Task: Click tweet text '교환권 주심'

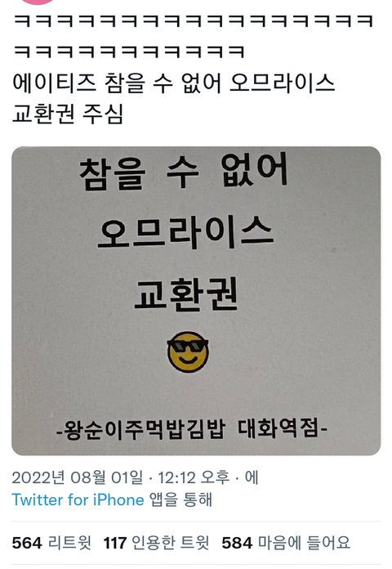Action: pyautogui.click(x=68, y=114)
